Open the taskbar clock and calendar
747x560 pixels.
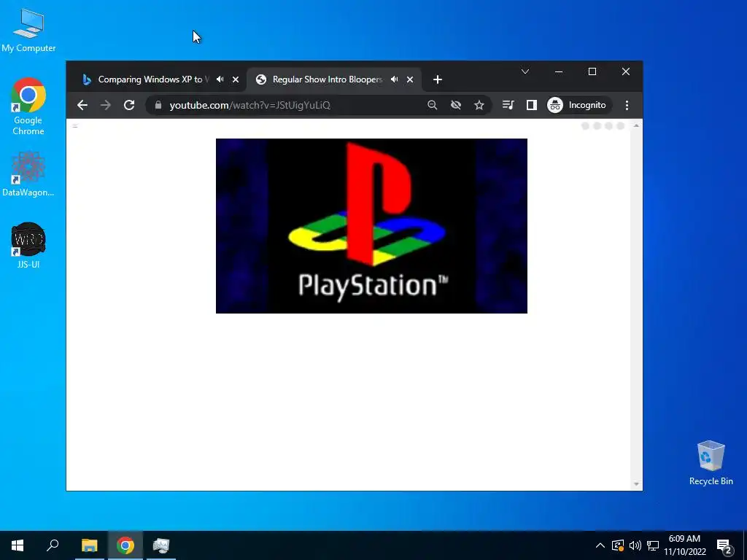(684, 545)
